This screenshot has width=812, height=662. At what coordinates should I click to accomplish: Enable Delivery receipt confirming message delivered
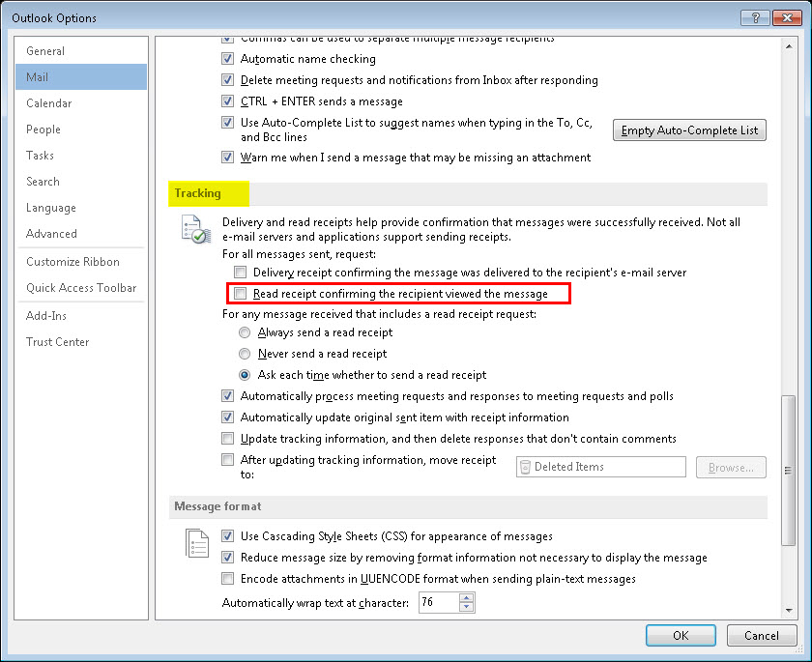click(x=240, y=272)
